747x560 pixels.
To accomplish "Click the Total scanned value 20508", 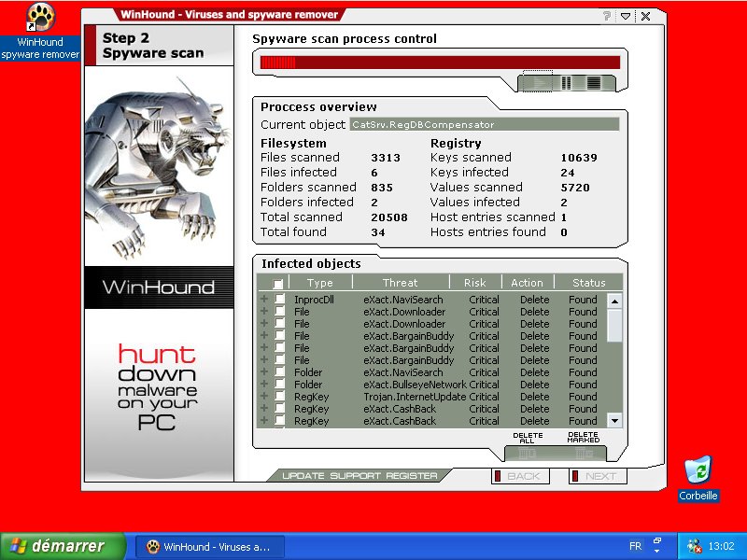I will pos(389,217).
